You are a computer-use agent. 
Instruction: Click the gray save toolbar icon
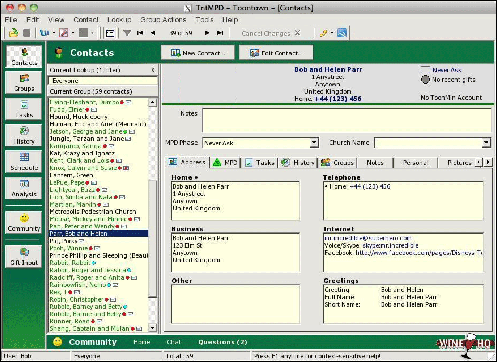(27, 33)
